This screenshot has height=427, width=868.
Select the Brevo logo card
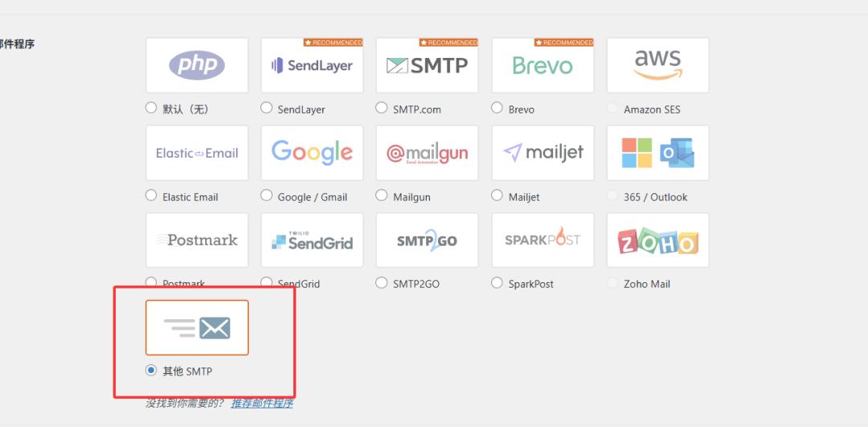[x=543, y=65]
